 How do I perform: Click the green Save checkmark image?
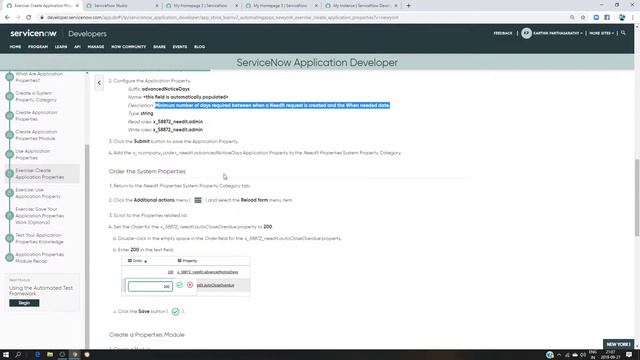[x=176, y=311]
